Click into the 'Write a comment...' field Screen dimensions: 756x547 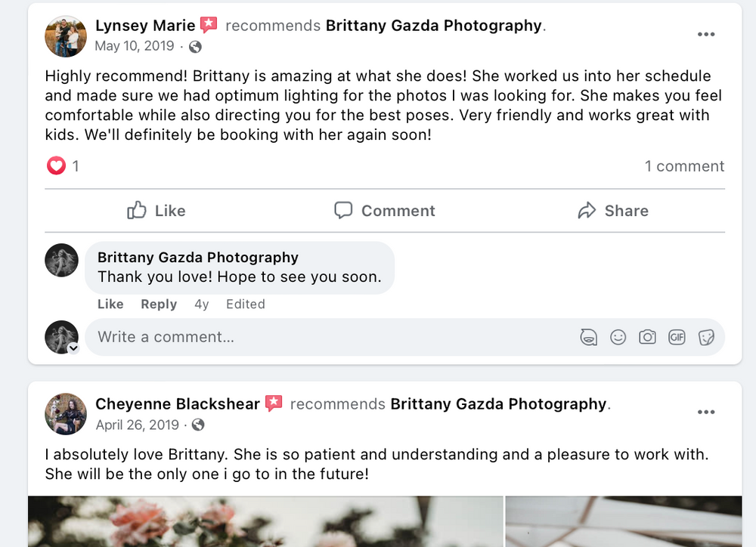tap(333, 338)
